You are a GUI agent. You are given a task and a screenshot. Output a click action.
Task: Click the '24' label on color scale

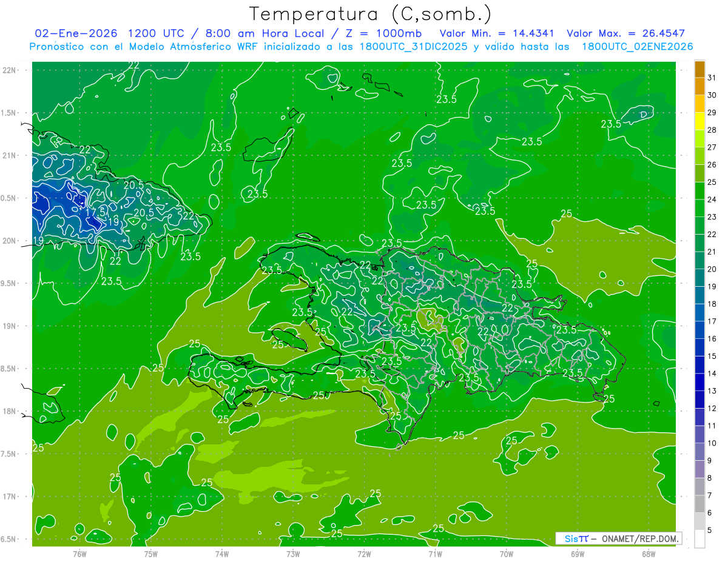(712, 199)
